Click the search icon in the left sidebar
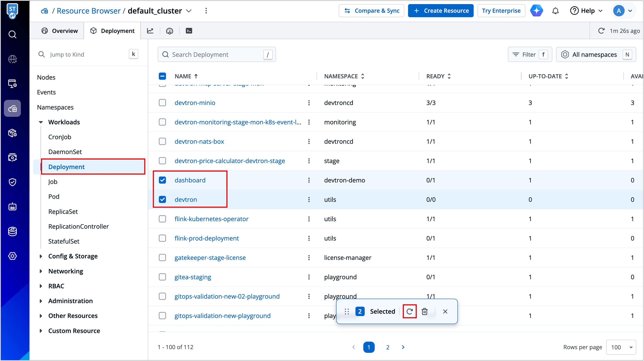 (12, 34)
